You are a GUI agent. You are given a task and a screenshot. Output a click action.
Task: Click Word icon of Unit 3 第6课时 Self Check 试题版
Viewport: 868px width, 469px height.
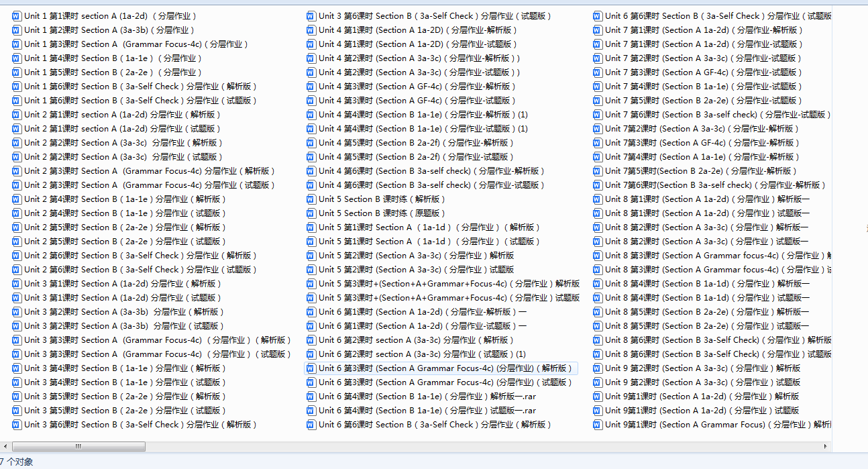[x=311, y=15]
